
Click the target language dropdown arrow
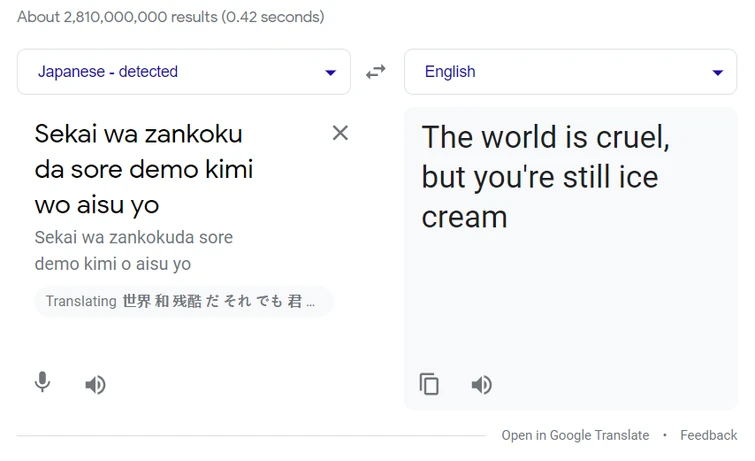(x=717, y=73)
